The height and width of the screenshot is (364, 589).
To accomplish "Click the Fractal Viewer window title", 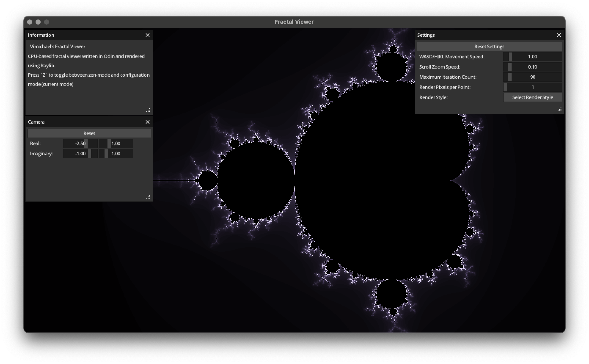I will pyautogui.click(x=294, y=22).
